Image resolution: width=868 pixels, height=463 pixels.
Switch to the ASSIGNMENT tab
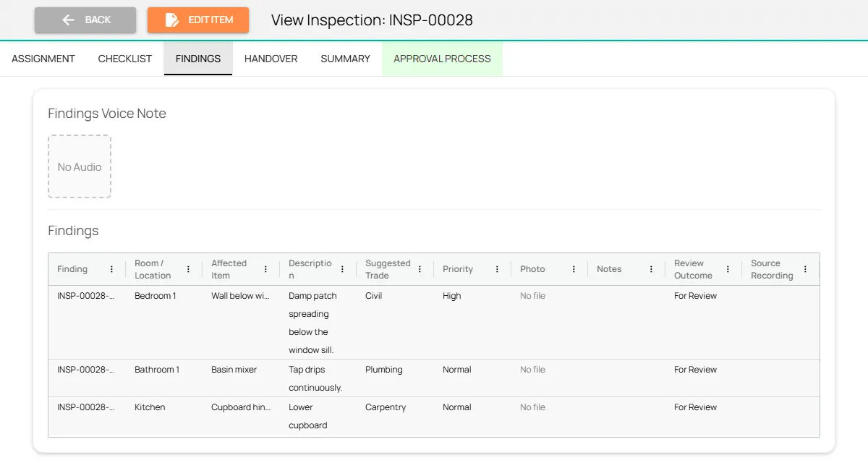[x=43, y=59]
